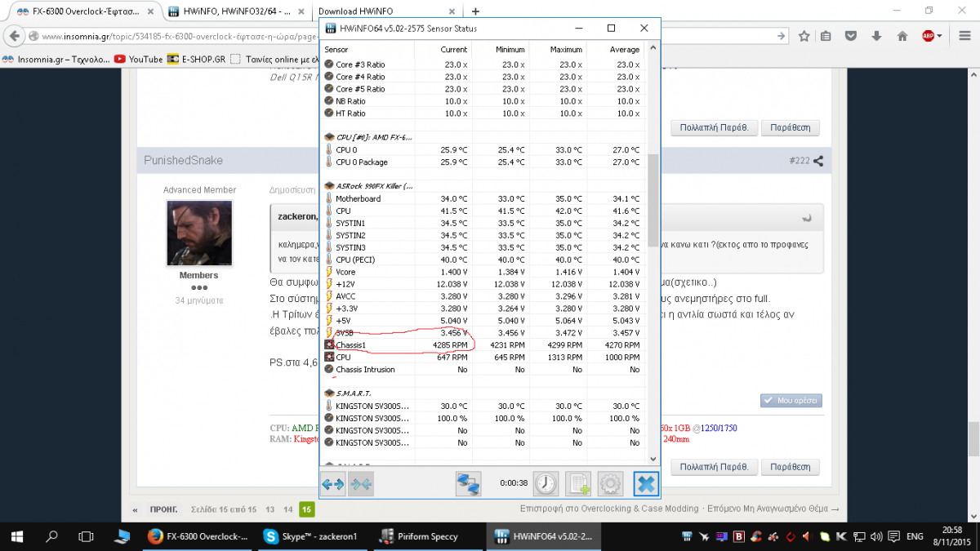This screenshot has height=551, width=980.
Task: Click the ΠΡΟΗΓ. previous page link
Action: pos(163,509)
